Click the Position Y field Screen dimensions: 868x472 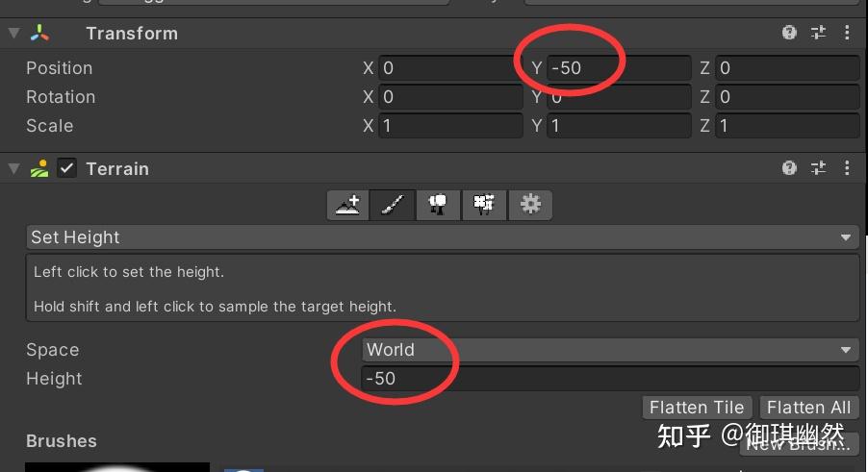(x=619, y=68)
